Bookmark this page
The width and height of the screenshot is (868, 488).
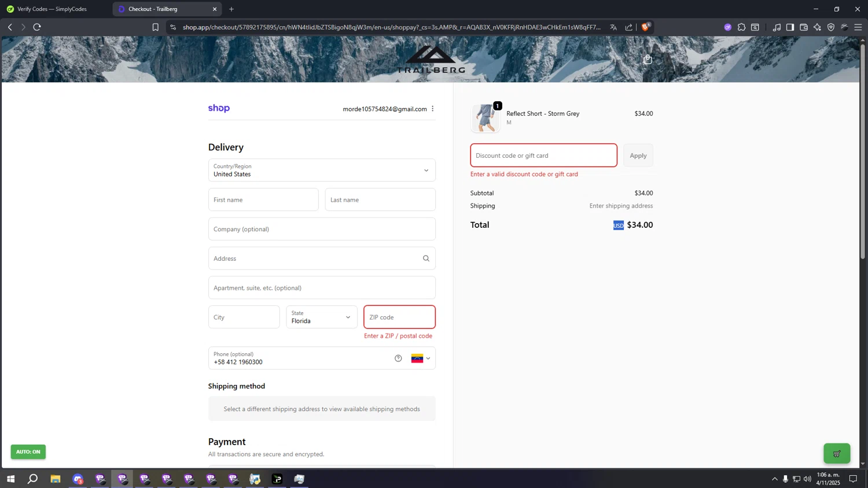(155, 27)
